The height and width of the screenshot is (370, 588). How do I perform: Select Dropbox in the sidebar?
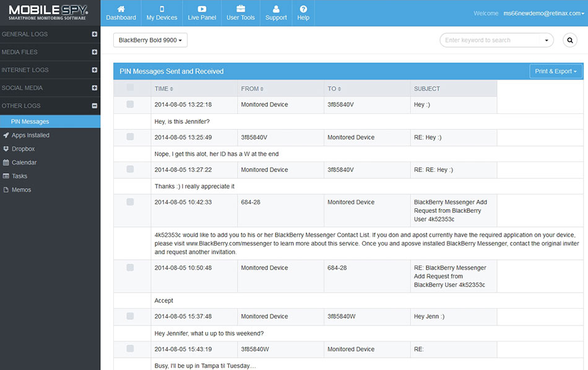point(23,149)
